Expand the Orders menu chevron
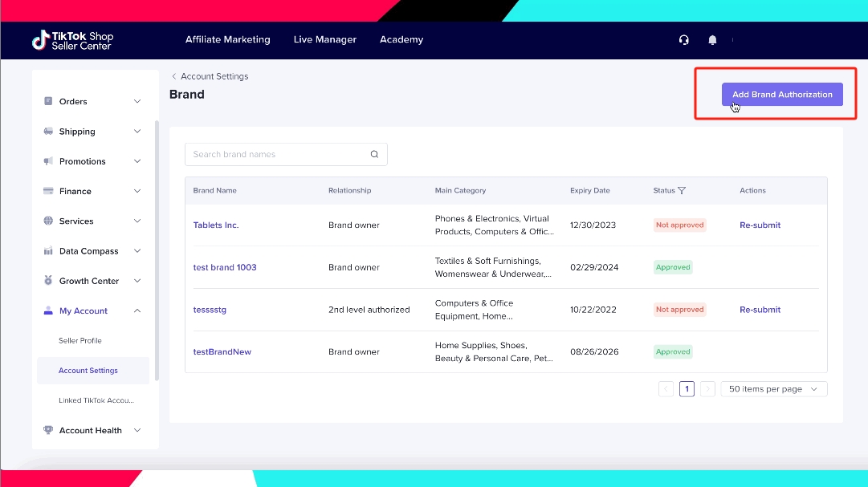 click(x=137, y=101)
